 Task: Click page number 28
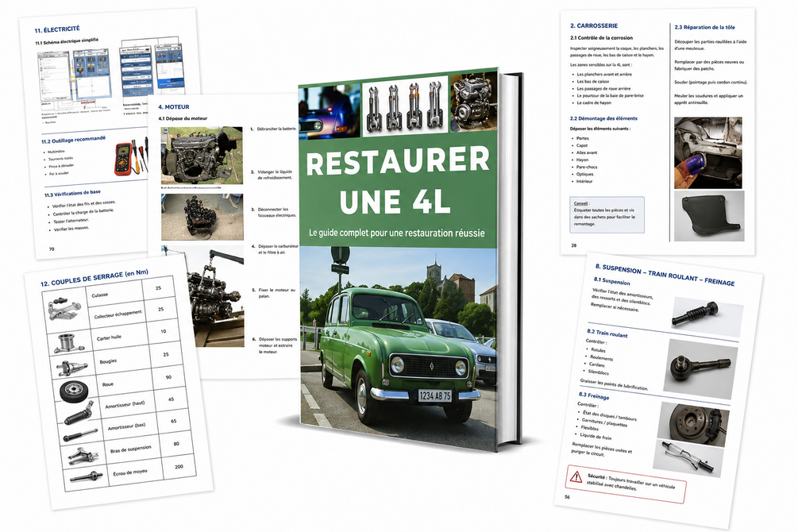[574, 245]
